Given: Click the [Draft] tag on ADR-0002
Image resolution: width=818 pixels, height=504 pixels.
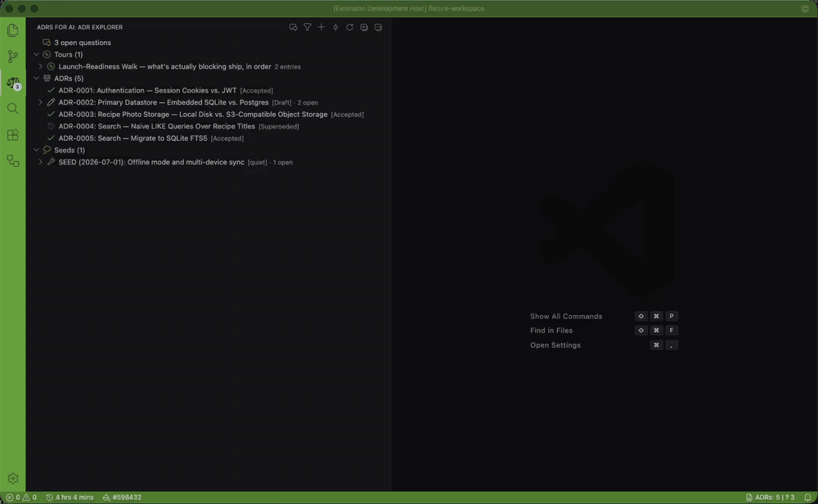Looking at the screenshot, I should (x=281, y=102).
